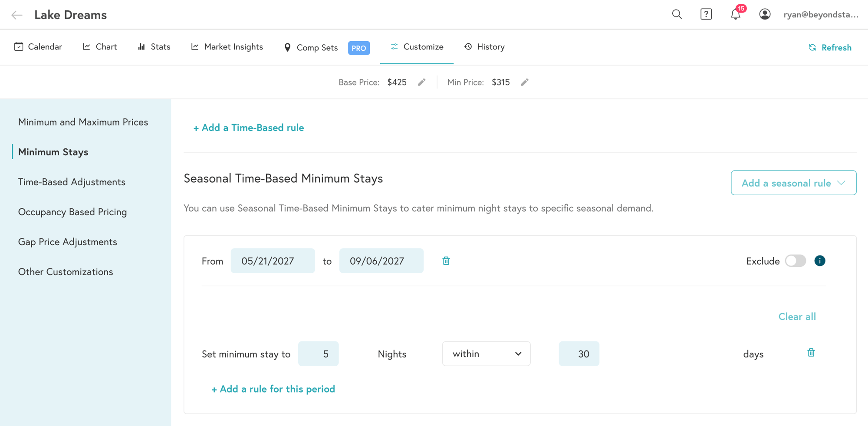Open search with the magnifier icon

point(677,14)
